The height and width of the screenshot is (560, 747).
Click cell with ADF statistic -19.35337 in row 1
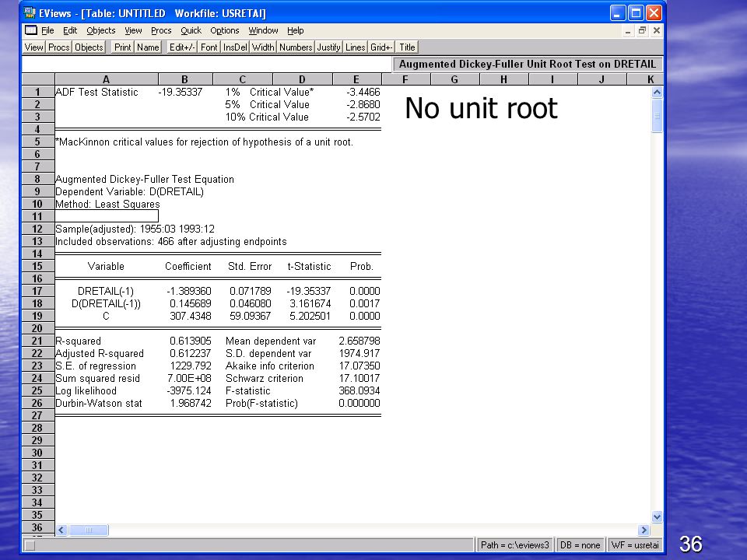coord(180,92)
